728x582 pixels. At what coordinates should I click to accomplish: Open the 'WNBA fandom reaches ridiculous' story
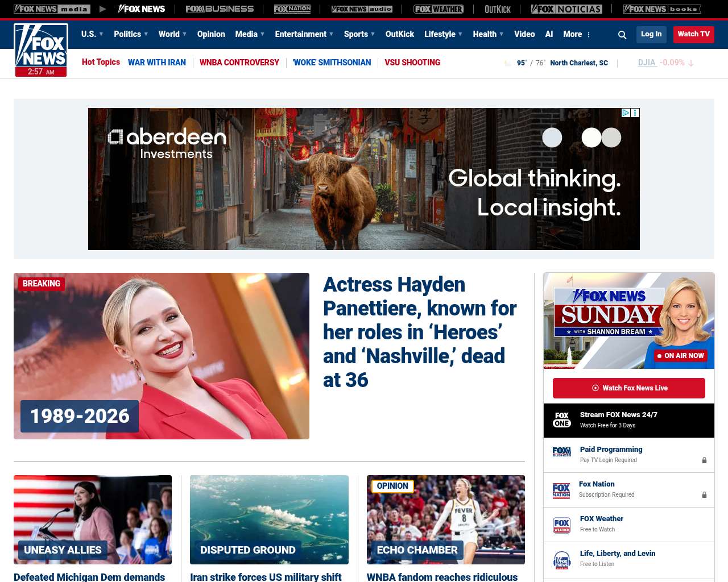pos(442,577)
